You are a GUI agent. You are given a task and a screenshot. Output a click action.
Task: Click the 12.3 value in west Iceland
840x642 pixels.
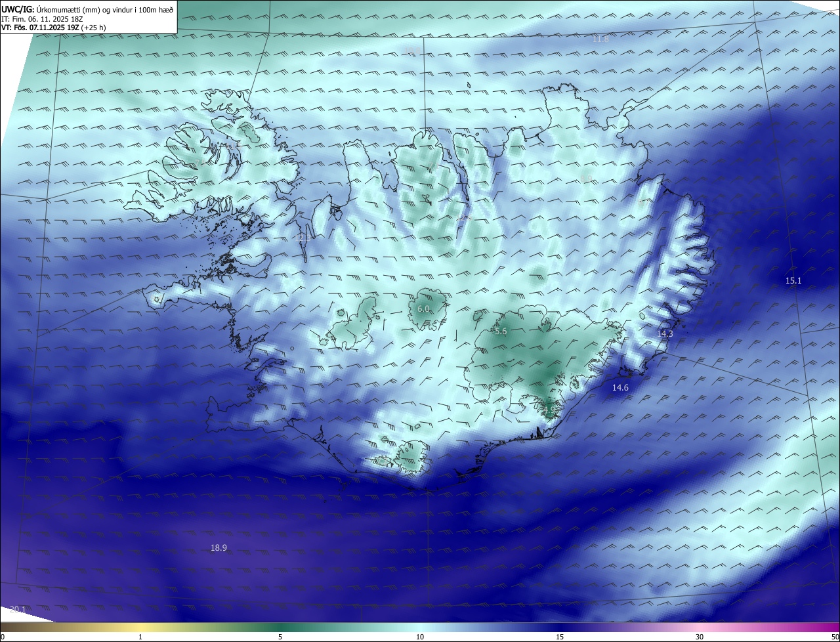303,238
